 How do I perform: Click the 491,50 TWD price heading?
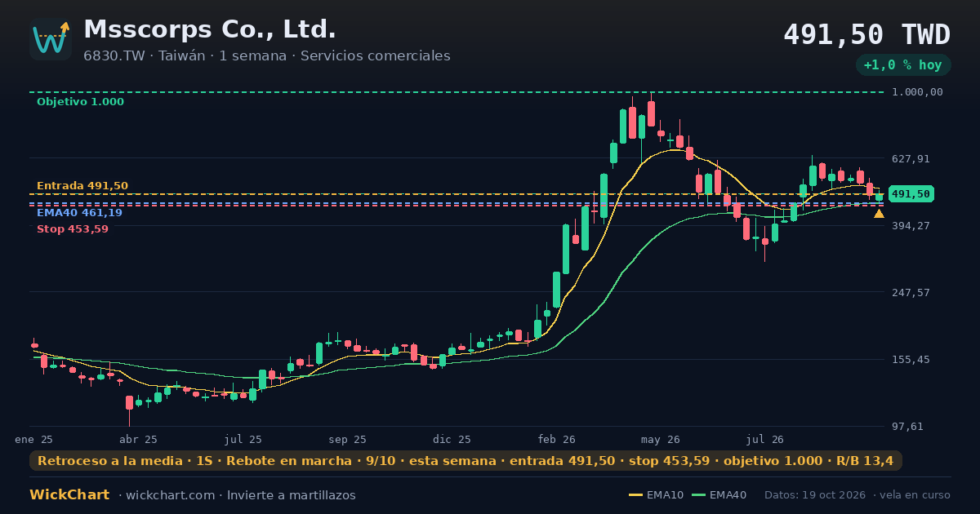[x=866, y=35]
